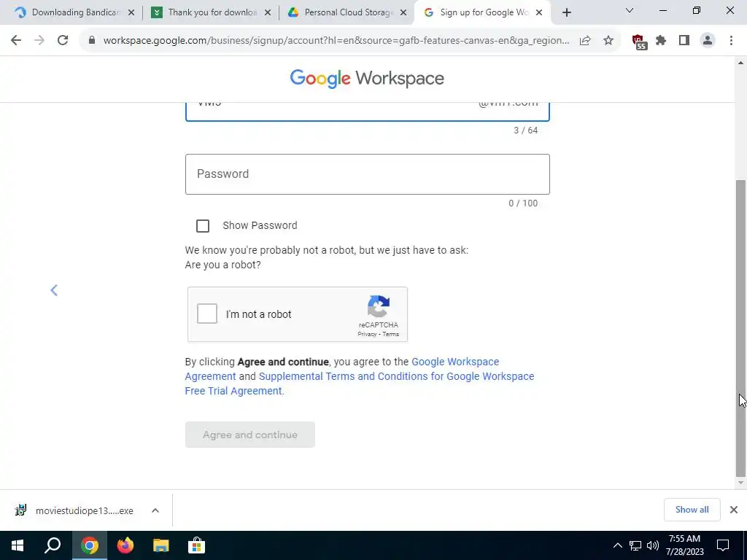Screen dimensions: 747x560
Task: Focus the username field ending in .com
Action: tap(368, 112)
